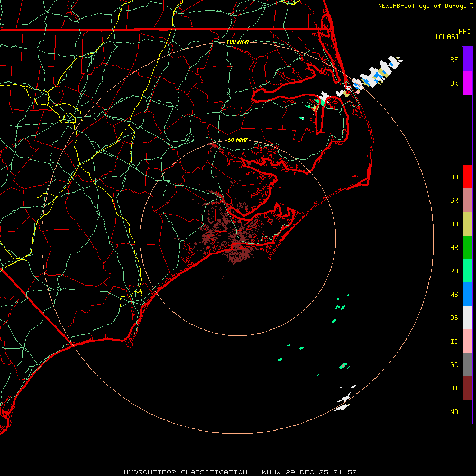Click the GR legend label
The width and height of the screenshot is (476, 476).
pos(454,200)
